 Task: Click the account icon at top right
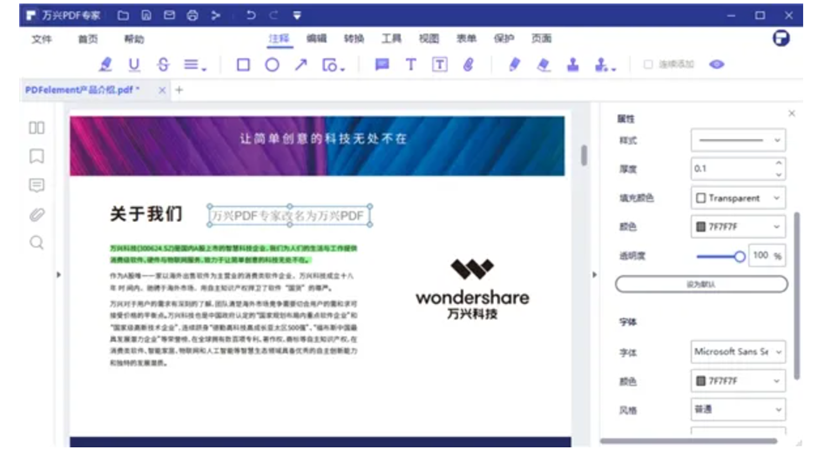click(781, 38)
